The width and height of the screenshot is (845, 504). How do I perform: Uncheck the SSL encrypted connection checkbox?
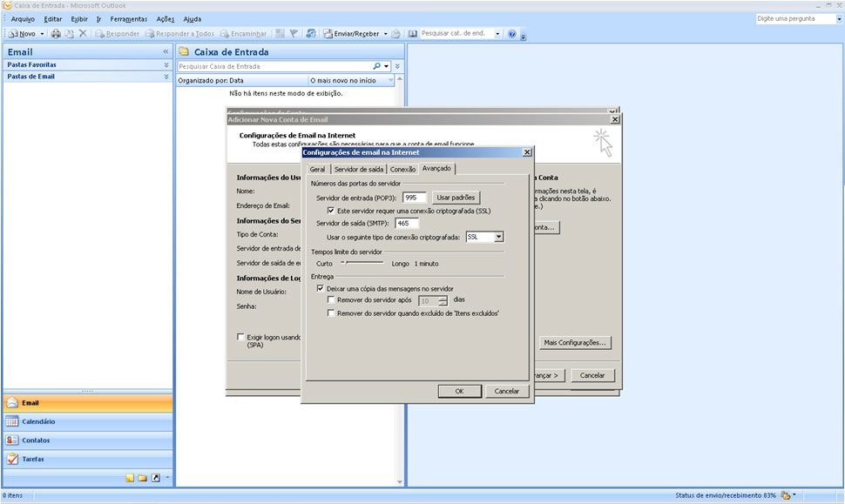click(x=331, y=211)
